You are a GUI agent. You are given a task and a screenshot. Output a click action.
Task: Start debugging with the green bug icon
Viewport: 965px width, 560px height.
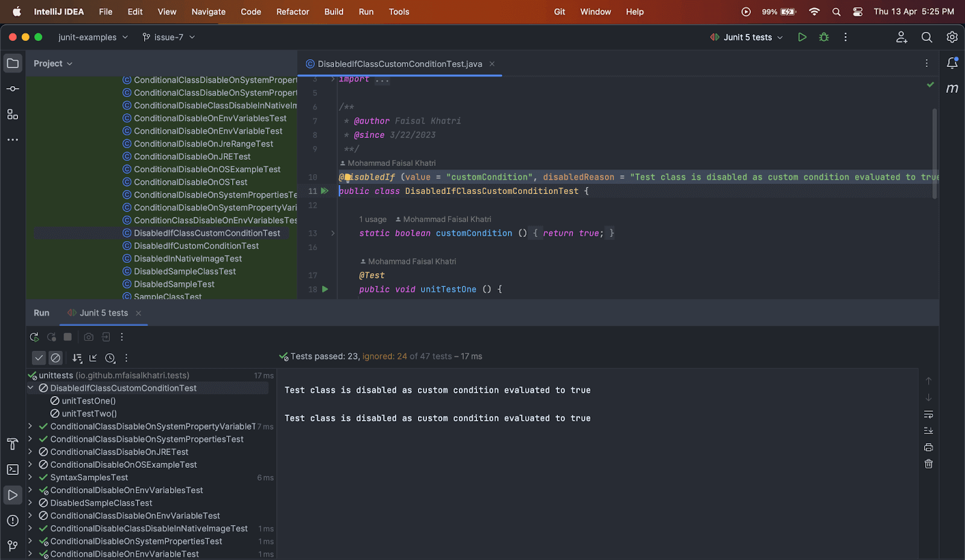[824, 37]
